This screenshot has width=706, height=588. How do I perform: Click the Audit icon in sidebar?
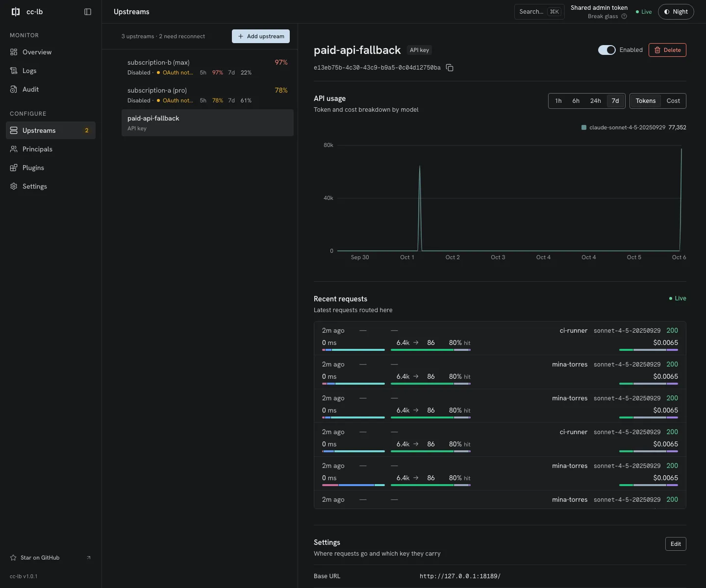[14, 89]
